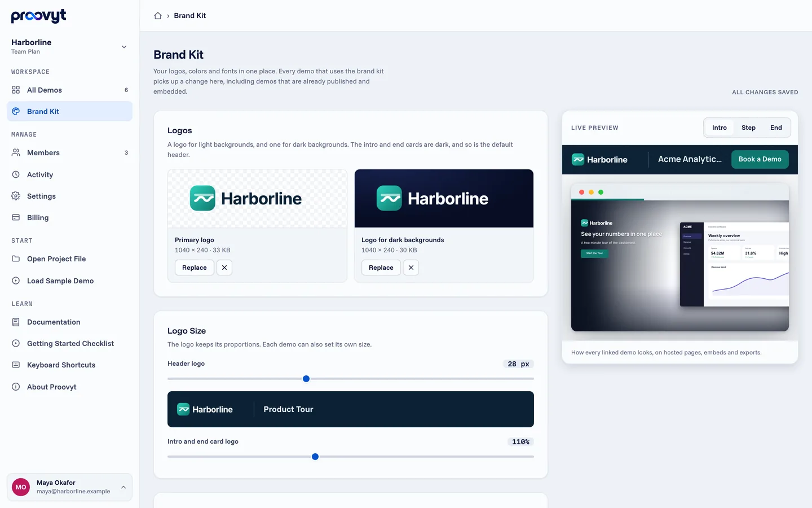Image resolution: width=812 pixels, height=508 pixels.
Task: Click the Open Project File folder icon
Action: click(x=16, y=259)
